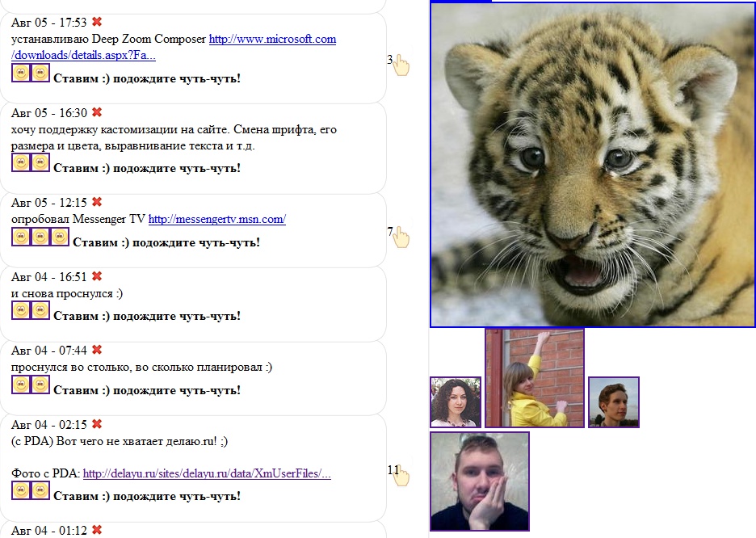
Task: Follow the messengertv.msn.com link
Action: point(216,219)
